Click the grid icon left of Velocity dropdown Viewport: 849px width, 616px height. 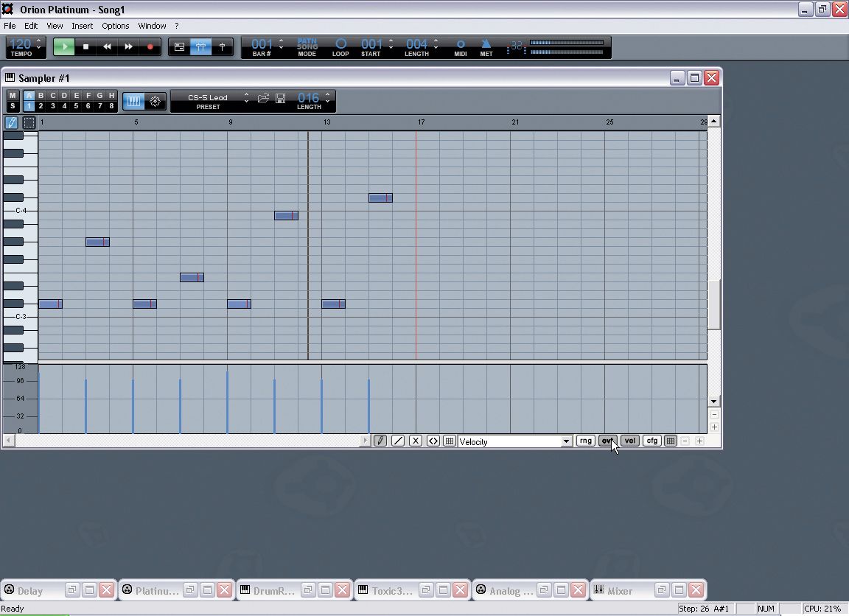point(450,441)
